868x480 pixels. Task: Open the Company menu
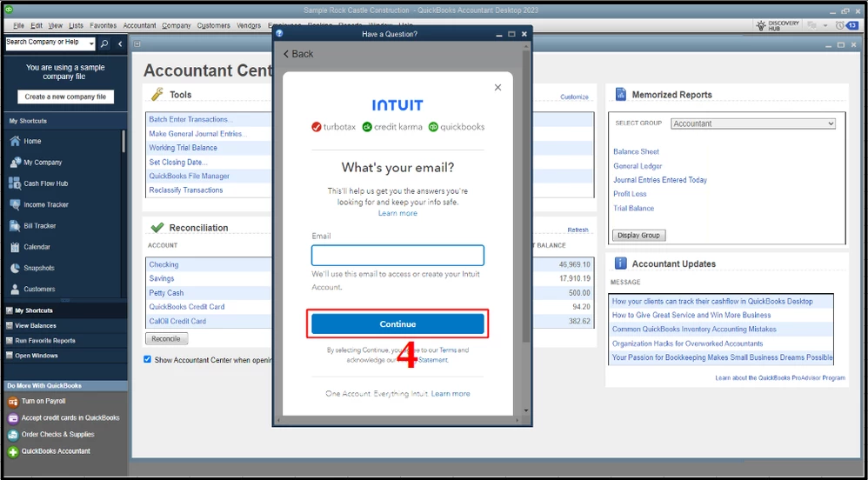[x=176, y=25]
